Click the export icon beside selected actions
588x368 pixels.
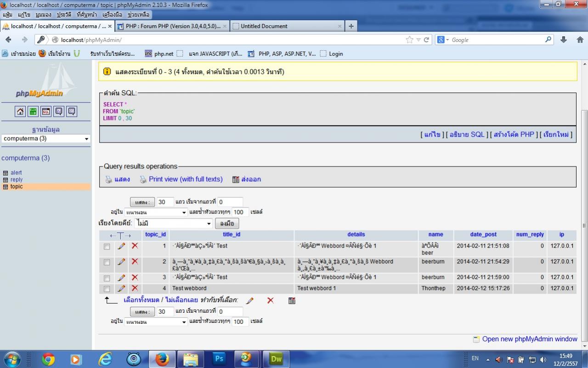(292, 300)
